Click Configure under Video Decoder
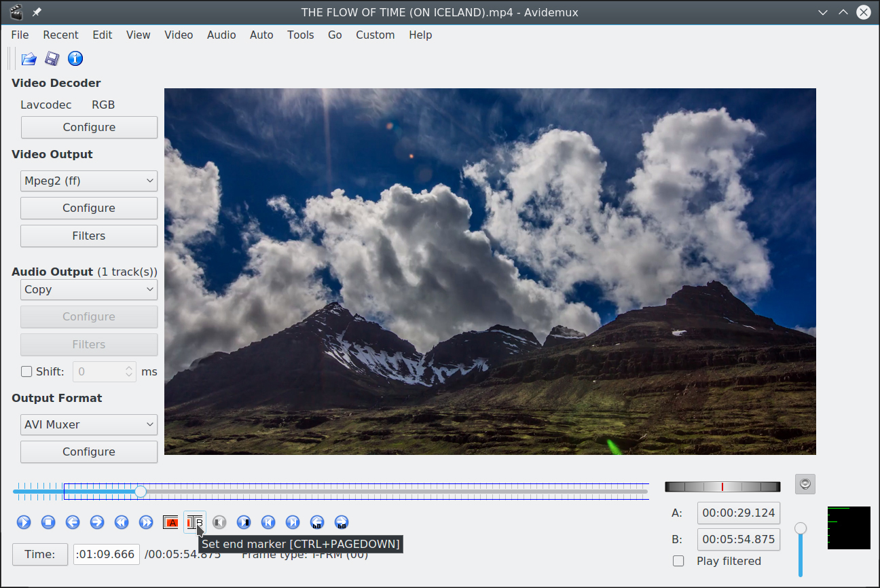880x588 pixels. coord(89,127)
